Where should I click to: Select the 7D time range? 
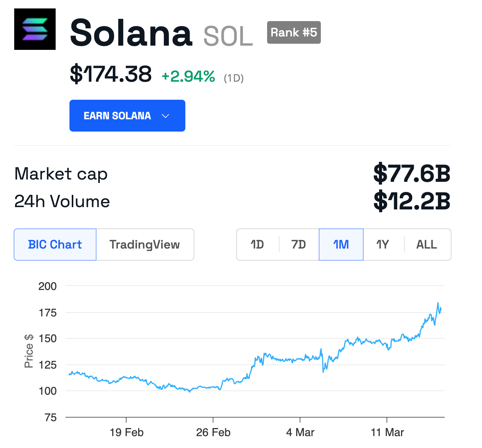[x=299, y=244]
